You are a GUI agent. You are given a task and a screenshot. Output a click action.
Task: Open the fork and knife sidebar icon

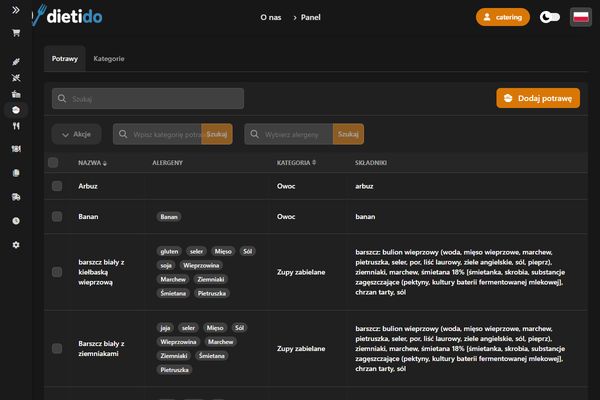(x=16, y=127)
